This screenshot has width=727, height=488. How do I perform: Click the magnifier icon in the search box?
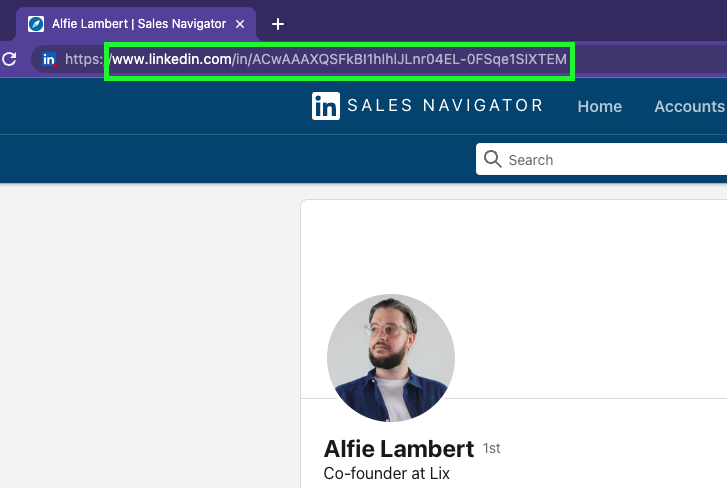tap(492, 159)
